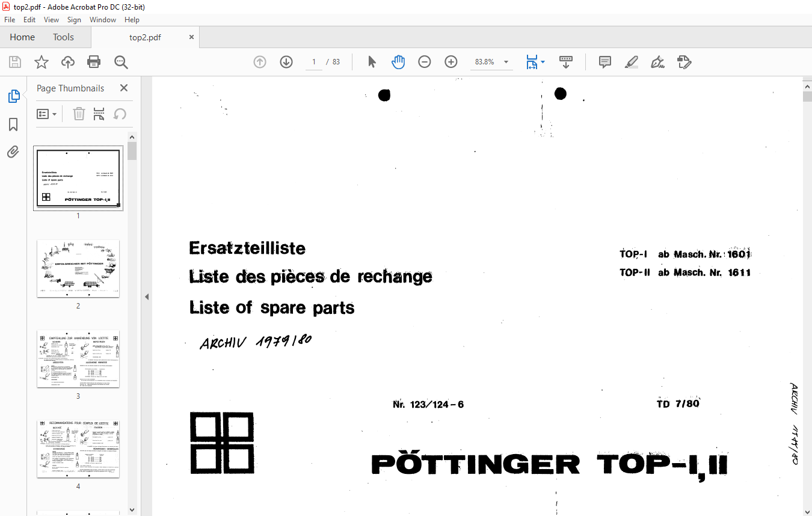Select the arrow selection tool
Screen dimensions: 812x516
point(372,62)
